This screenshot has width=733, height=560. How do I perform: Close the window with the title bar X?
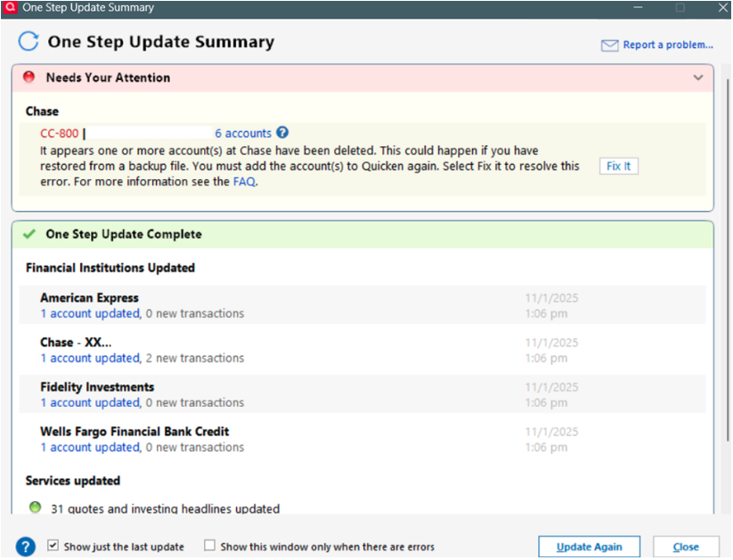(722, 7)
